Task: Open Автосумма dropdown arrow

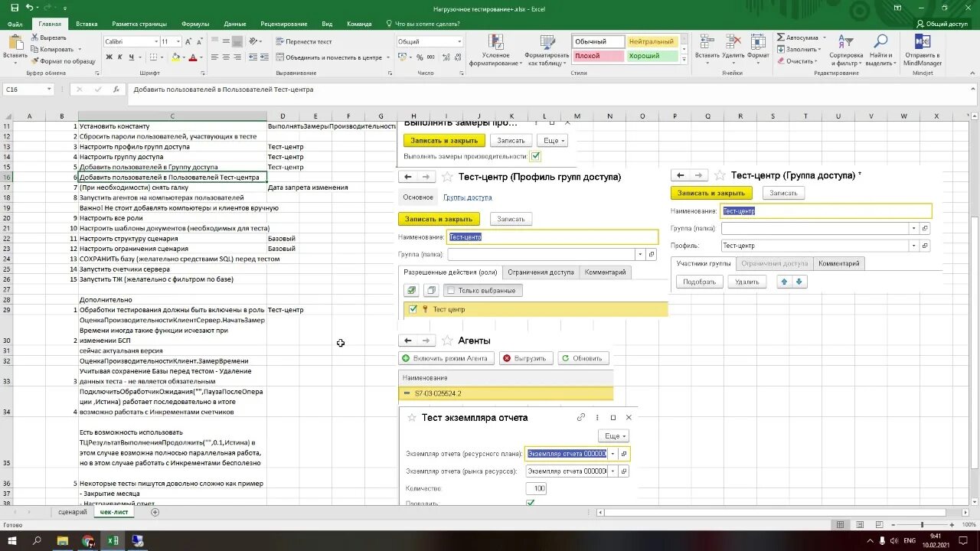Action: point(823,37)
